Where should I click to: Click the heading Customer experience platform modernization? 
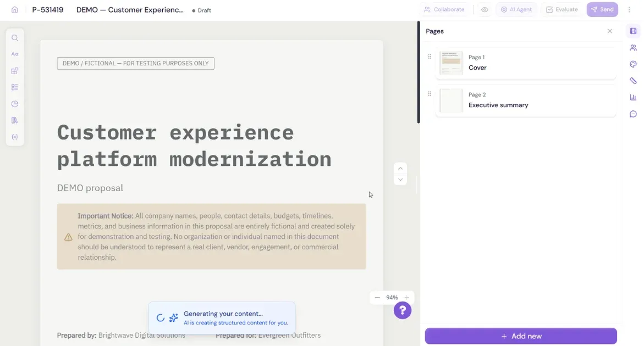tap(194, 146)
